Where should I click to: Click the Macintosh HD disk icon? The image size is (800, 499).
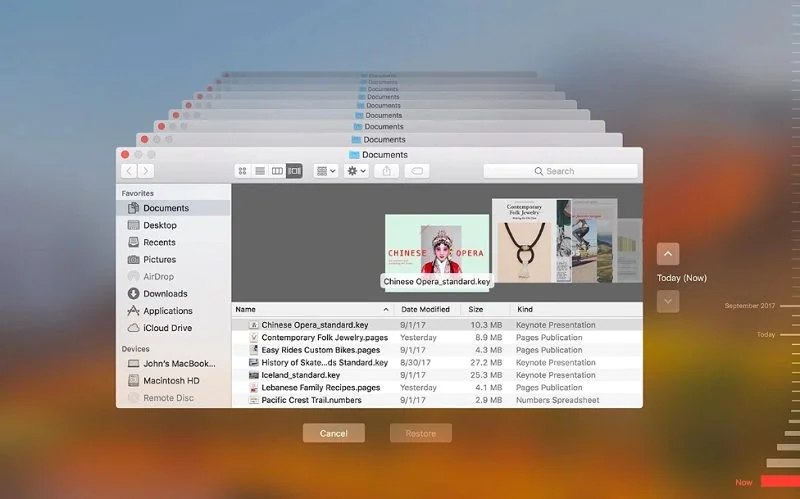pos(133,380)
